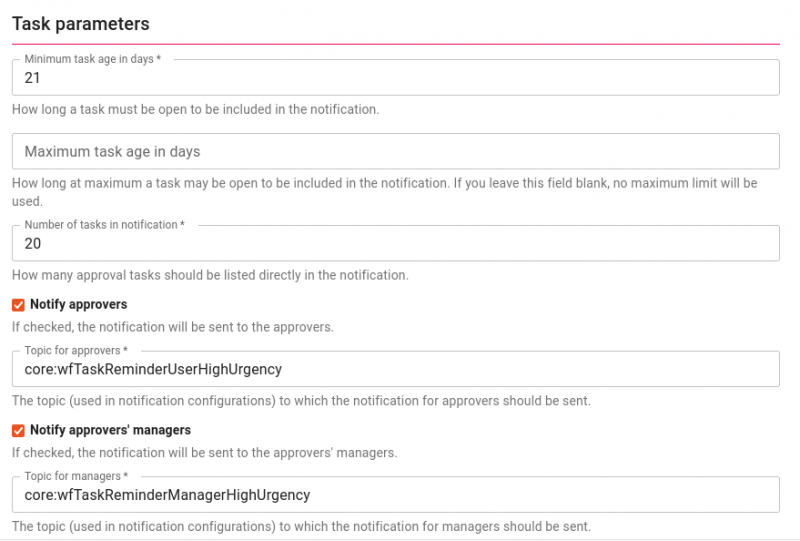
Task: Click the Notify approvers' managers label text
Action: coord(110,430)
